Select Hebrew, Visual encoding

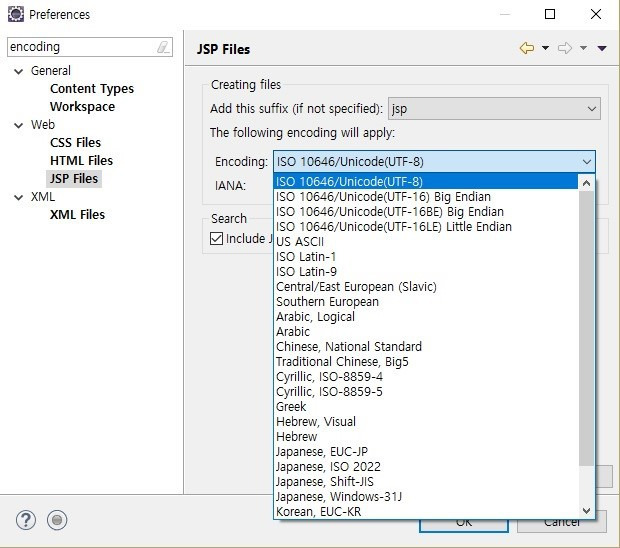pos(426,422)
